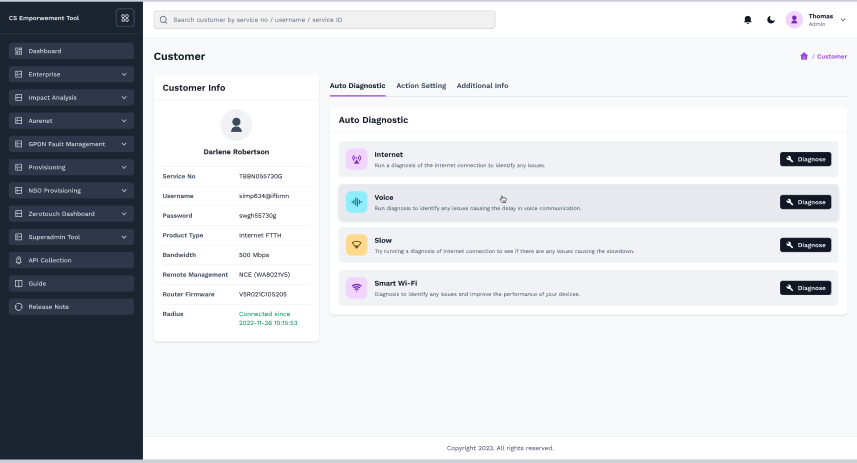
Task: Click Darlene Robertson's avatar picture
Action: pos(236,125)
